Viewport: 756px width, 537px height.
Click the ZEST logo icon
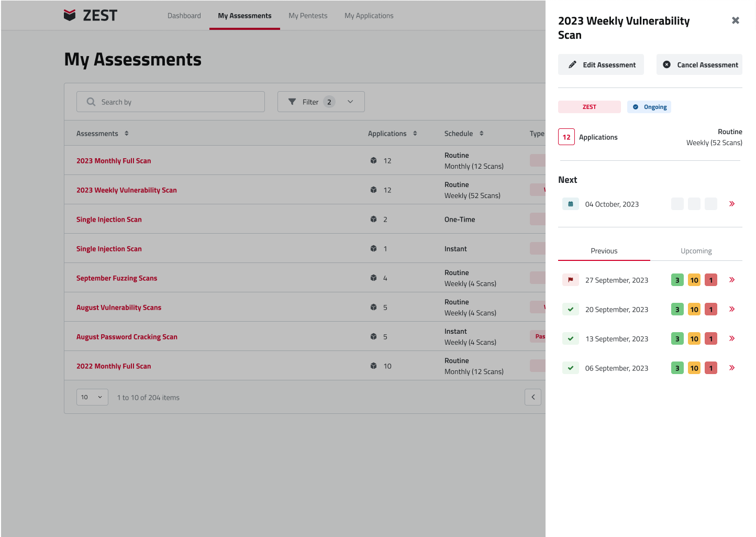(70, 15)
